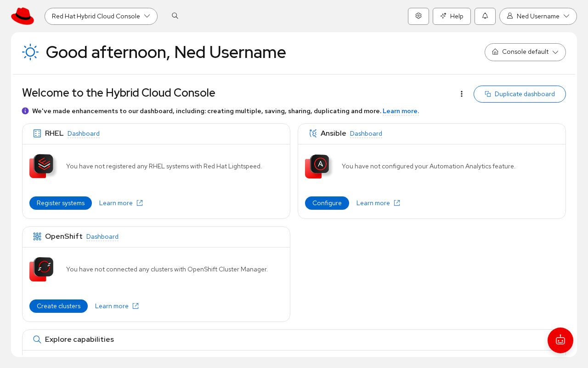Click the Ansible product icon
The image size is (588, 368).
[317, 166]
